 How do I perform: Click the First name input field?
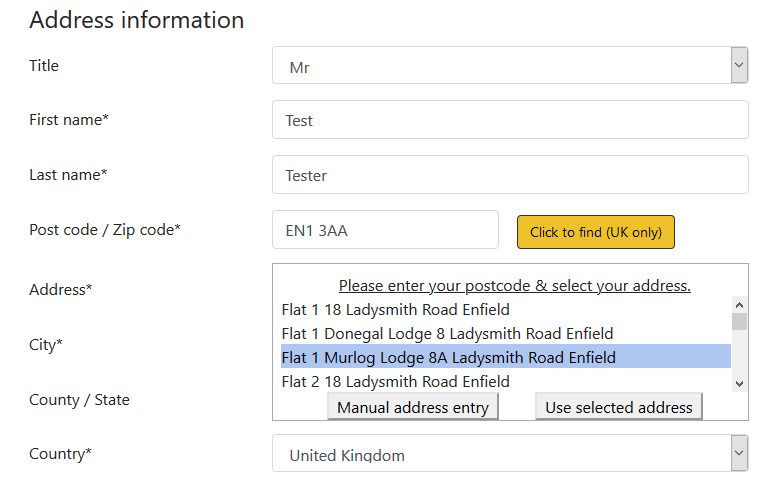coord(510,120)
